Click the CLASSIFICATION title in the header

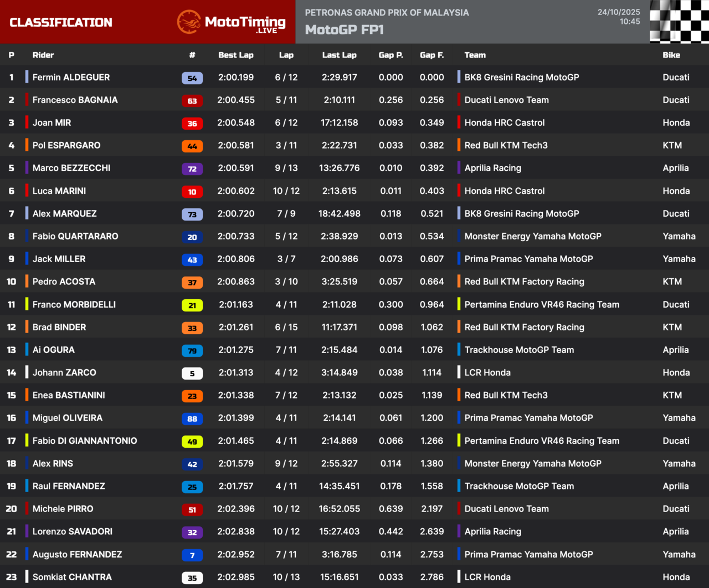(61, 22)
